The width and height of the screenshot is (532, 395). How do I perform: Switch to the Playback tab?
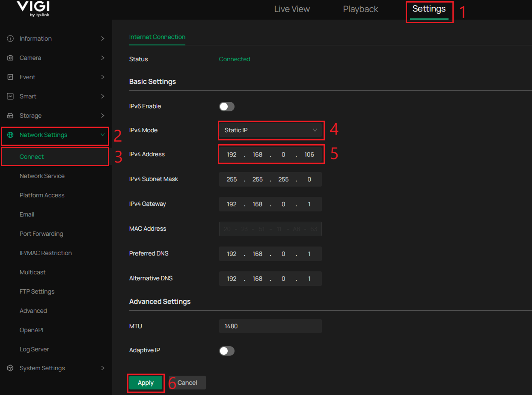click(361, 9)
